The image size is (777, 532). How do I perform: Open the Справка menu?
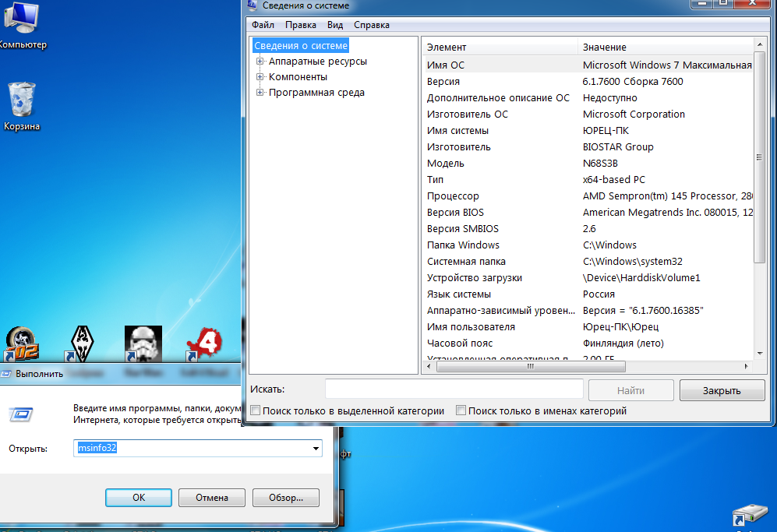[371, 25]
